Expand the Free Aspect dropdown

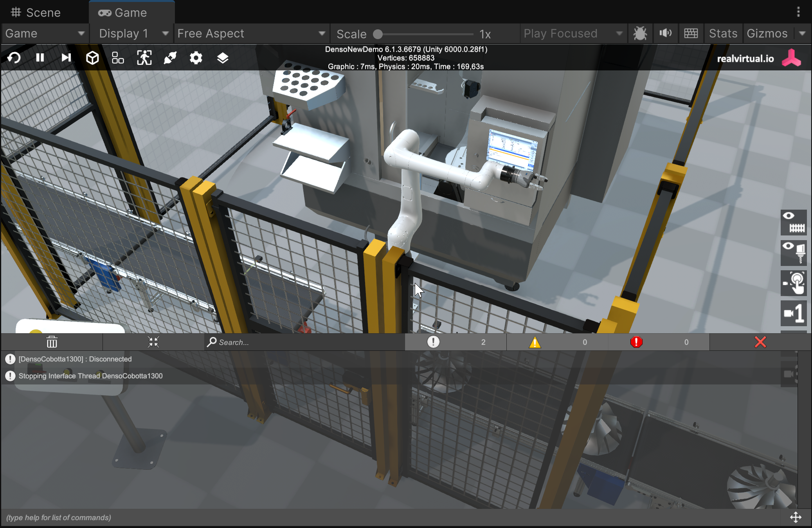(x=251, y=34)
